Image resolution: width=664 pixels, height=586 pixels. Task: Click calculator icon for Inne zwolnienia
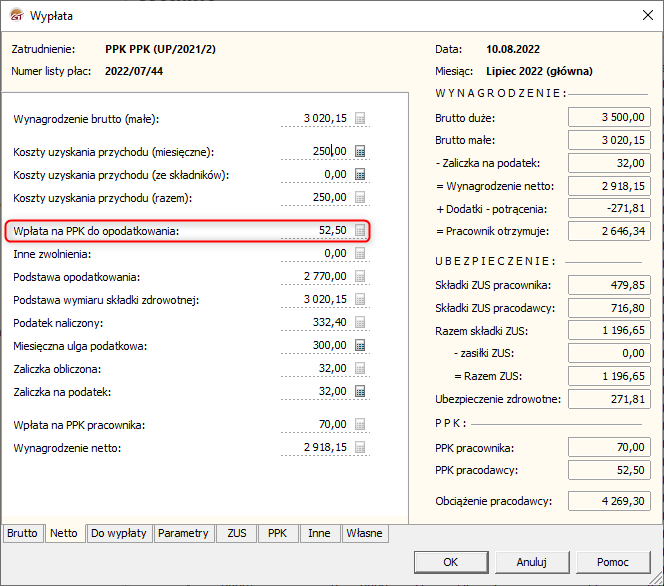point(360,254)
